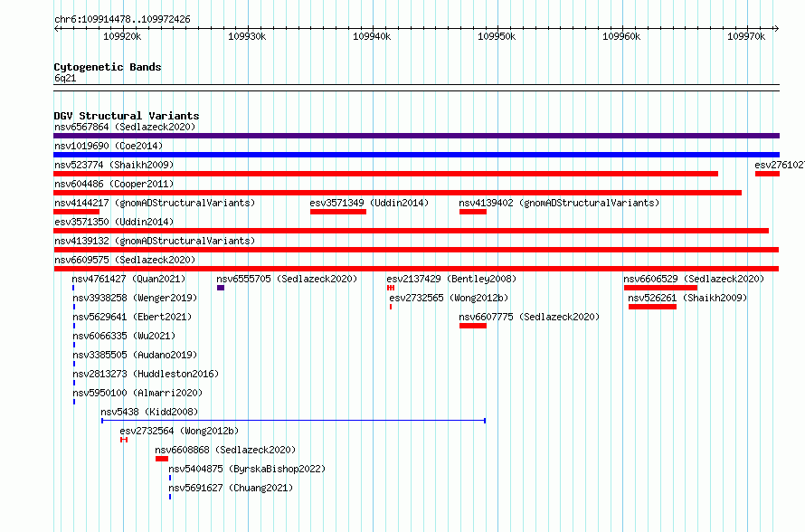Image resolution: width=805 pixels, height=532 pixels.
Task: Click the nsv4144217 gnomAD variant label
Action: pos(155,203)
